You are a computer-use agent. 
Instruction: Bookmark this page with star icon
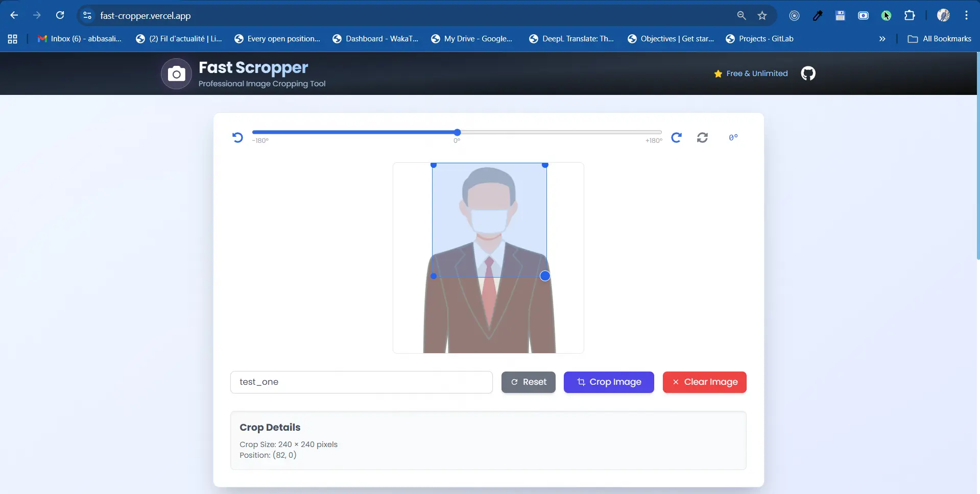[762, 16]
